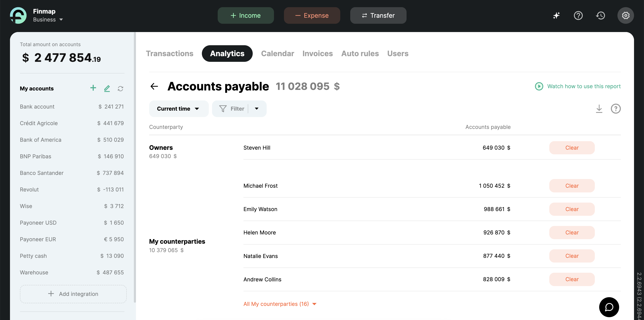Open the Calendar tab

[x=278, y=54]
